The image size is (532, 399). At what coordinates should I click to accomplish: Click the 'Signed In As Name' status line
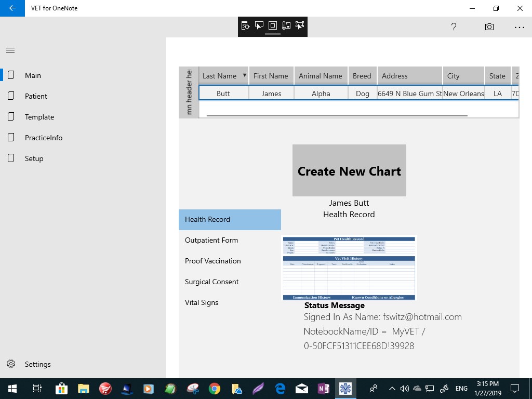[x=383, y=317]
